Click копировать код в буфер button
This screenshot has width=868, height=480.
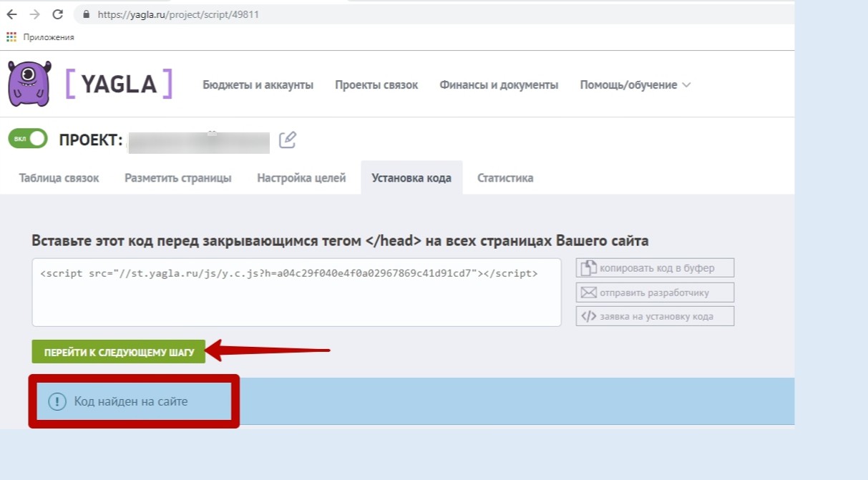(x=655, y=268)
